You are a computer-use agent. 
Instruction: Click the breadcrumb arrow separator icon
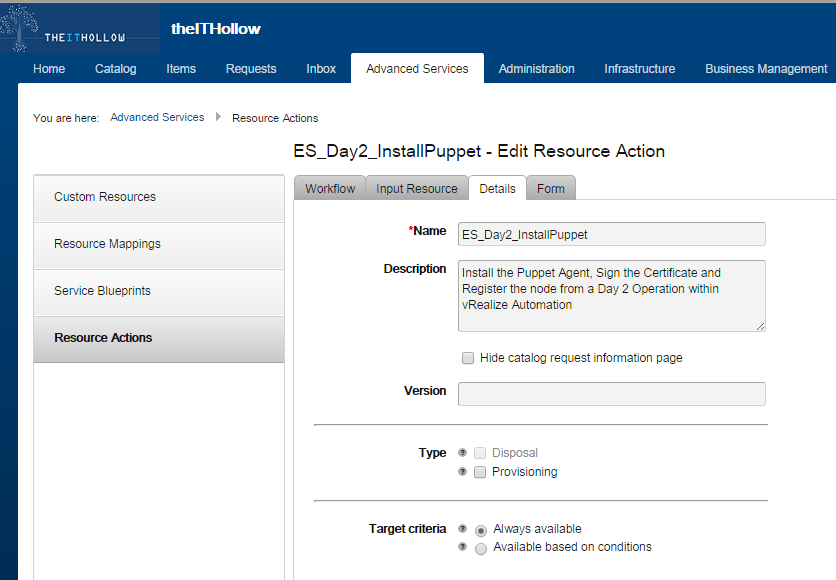pos(218,118)
